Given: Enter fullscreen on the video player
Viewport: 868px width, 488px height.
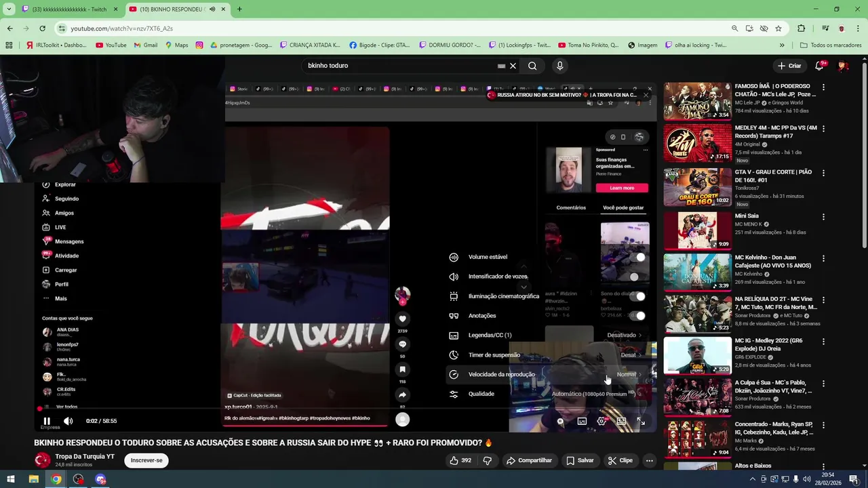Looking at the screenshot, I should (x=641, y=421).
